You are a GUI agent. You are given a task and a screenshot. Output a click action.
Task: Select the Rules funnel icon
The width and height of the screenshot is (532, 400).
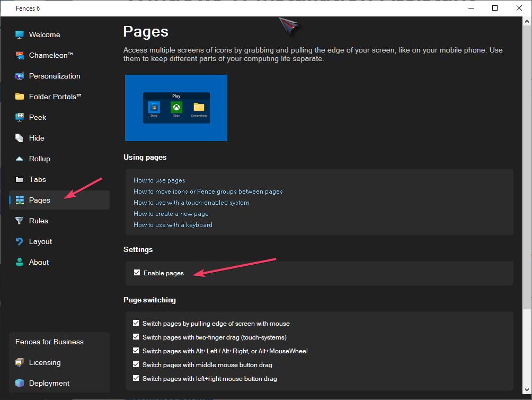[20, 221]
